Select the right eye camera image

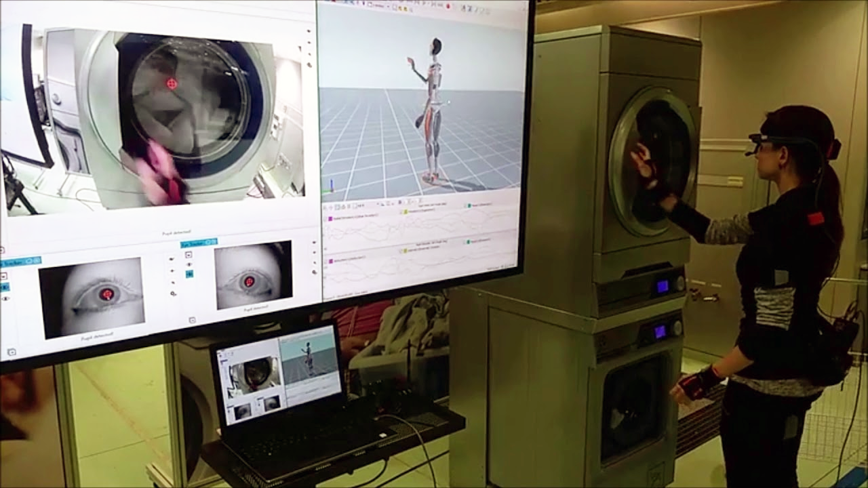pos(254,275)
